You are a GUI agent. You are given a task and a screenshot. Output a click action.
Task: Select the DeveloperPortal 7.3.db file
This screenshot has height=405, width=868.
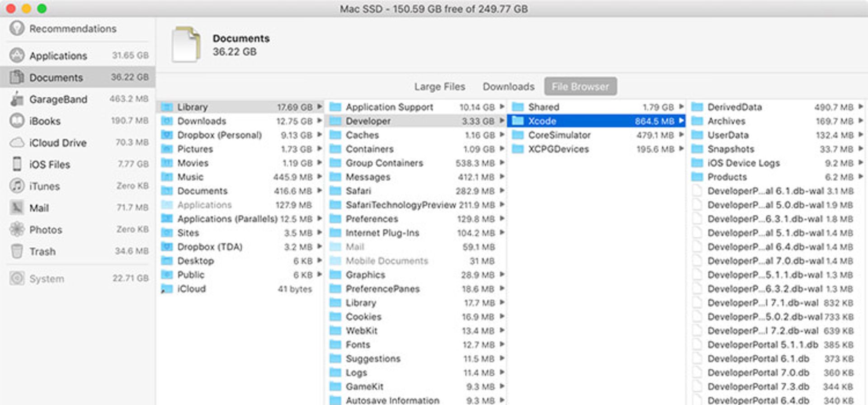click(777, 387)
